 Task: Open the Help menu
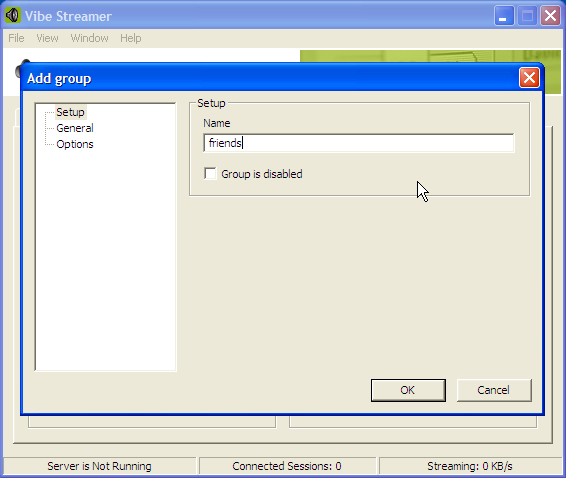tap(131, 38)
